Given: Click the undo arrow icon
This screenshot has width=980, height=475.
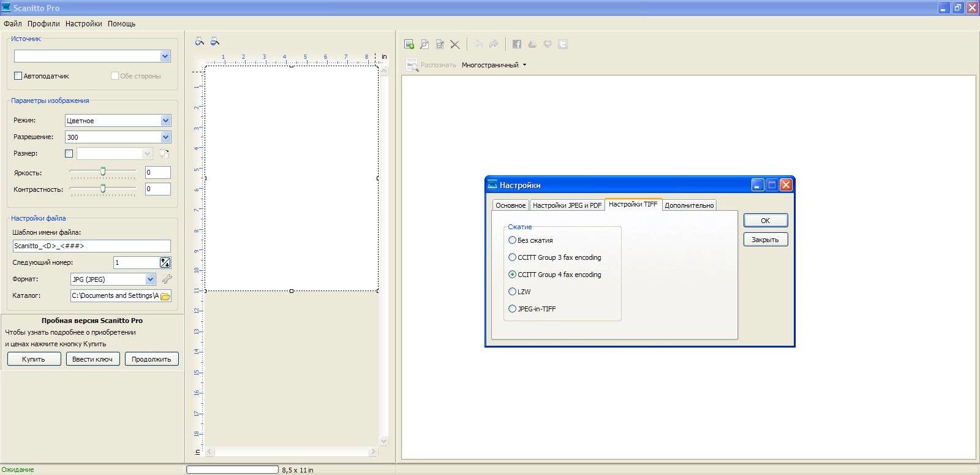Looking at the screenshot, I should coord(478,44).
